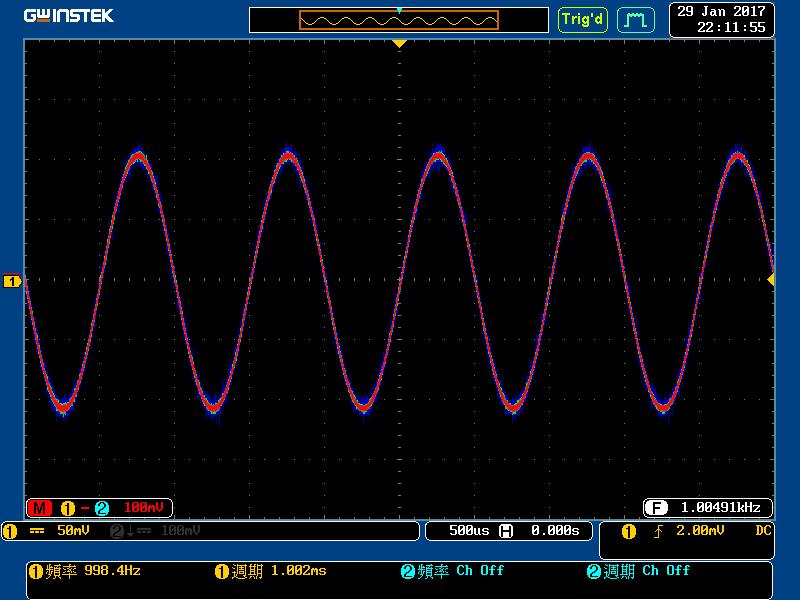Click the channel 2 頻率 Ch Off measurement
Screen dimensions: 800x600
point(452,571)
